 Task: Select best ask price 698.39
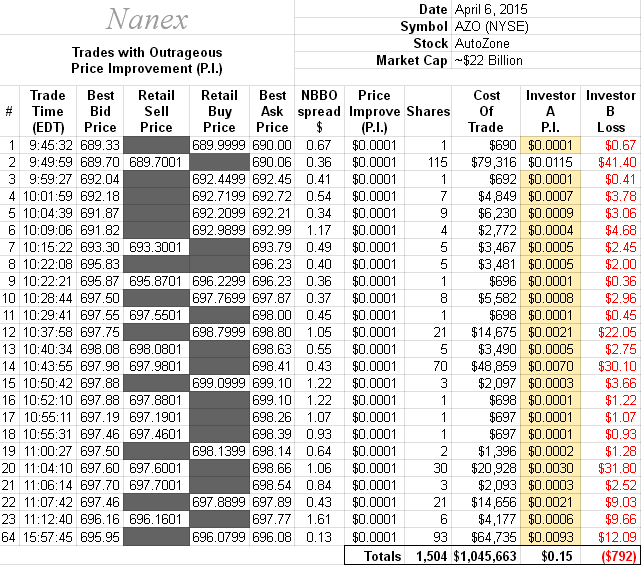coord(272,434)
